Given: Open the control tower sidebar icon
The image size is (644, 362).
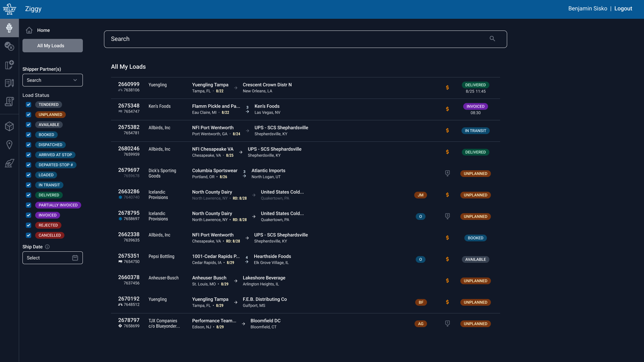Looking at the screenshot, I should 9,28.
